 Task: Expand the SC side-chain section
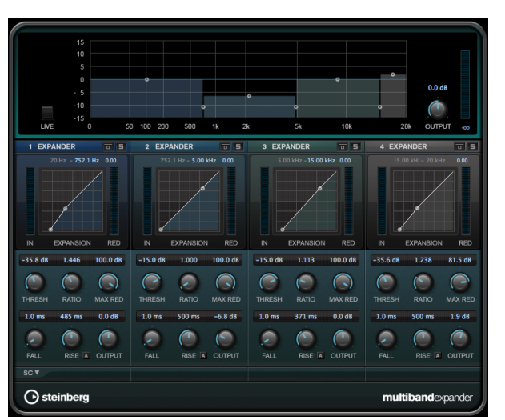point(31,373)
